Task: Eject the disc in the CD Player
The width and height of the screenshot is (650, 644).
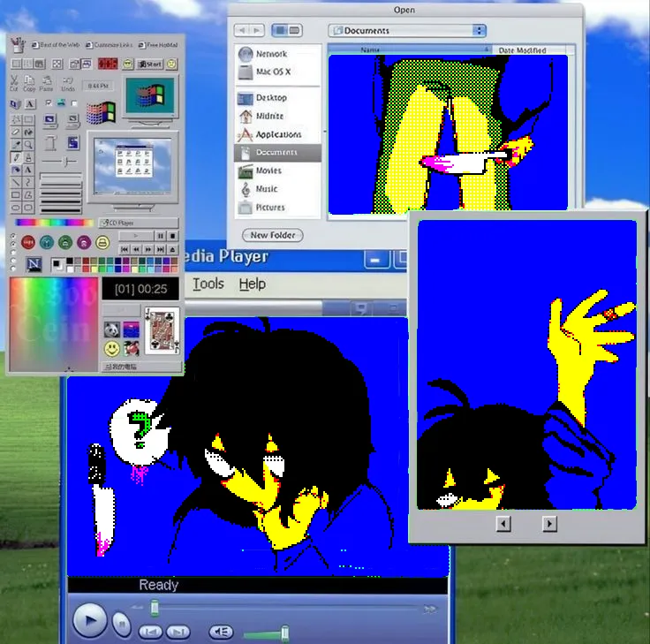Action: [x=172, y=250]
